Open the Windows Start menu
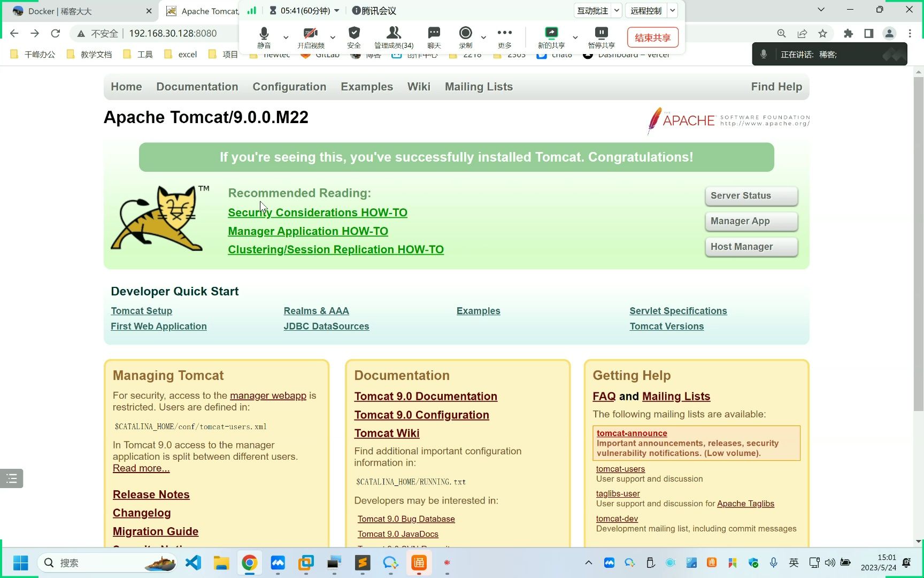924x578 pixels. (x=20, y=563)
